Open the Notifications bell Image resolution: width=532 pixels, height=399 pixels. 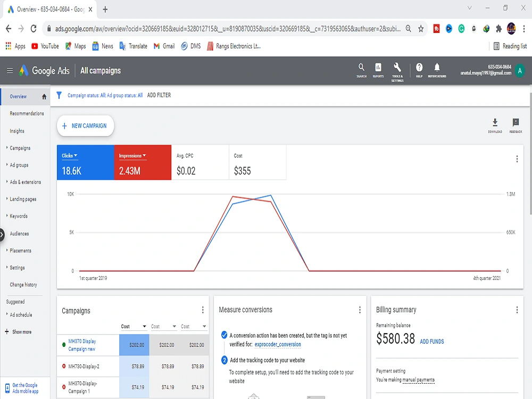tap(437, 70)
